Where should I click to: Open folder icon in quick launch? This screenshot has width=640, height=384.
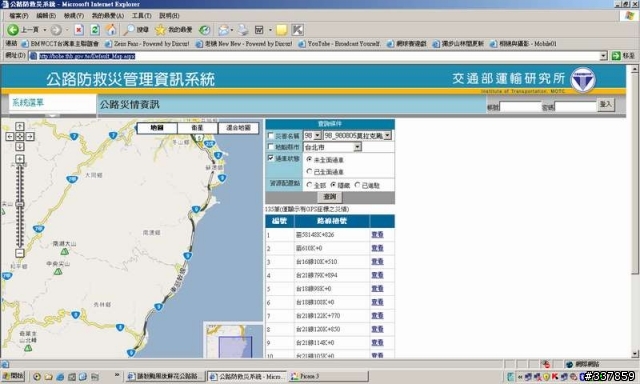(x=48, y=377)
